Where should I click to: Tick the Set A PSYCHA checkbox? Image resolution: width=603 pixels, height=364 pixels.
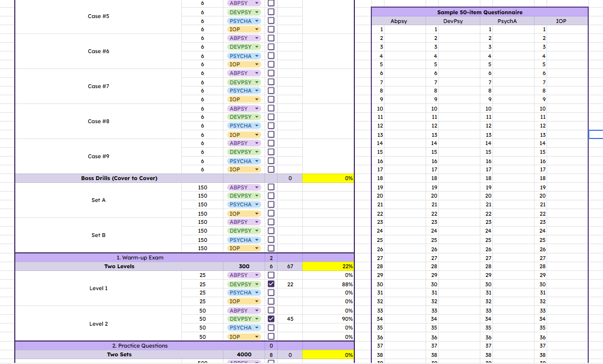pyautogui.click(x=271, y=205)
